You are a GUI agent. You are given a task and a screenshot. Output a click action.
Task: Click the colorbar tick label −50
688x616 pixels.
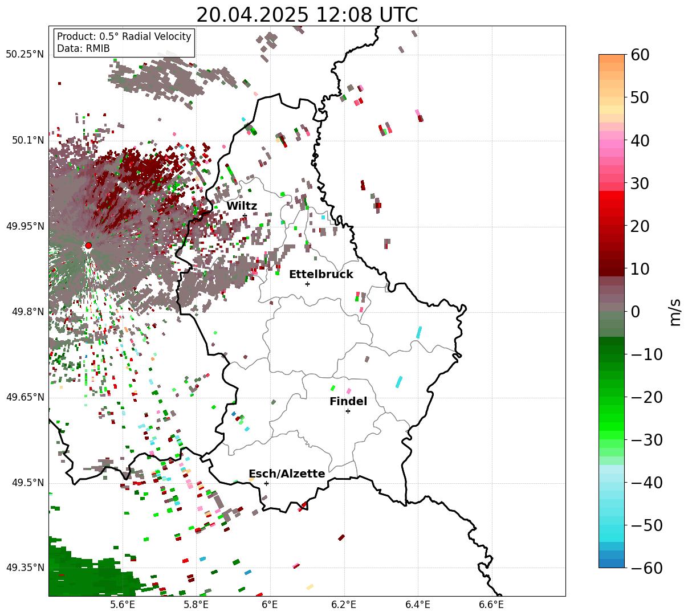click(x=646, y=525)
